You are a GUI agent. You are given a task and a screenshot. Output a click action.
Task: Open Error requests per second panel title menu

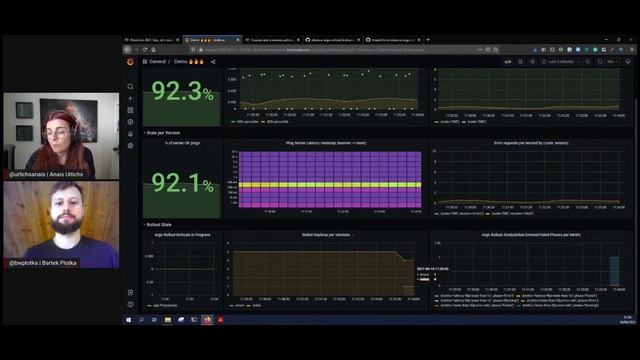531,143
